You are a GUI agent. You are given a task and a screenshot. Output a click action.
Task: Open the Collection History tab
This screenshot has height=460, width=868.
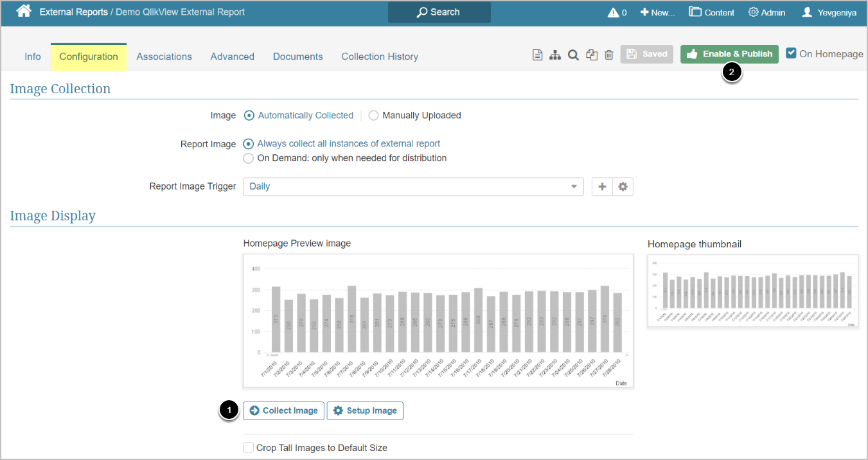tap(380, 57)
